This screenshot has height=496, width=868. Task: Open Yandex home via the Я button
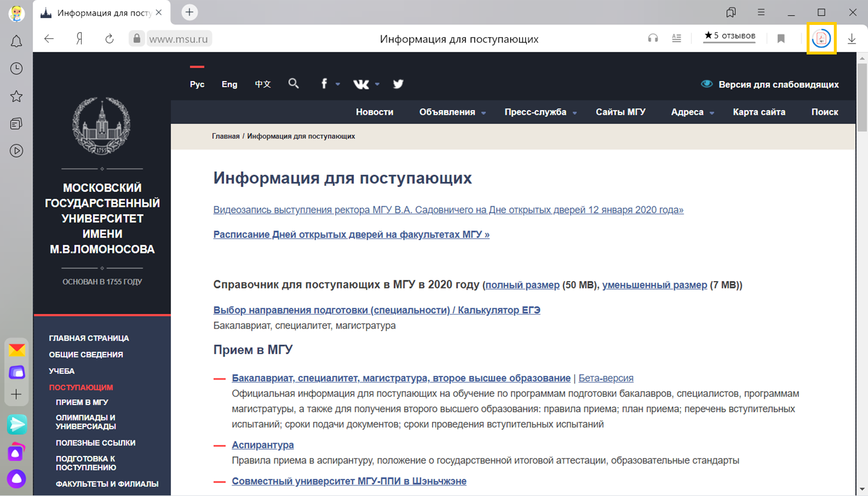[x=79, y=39]
